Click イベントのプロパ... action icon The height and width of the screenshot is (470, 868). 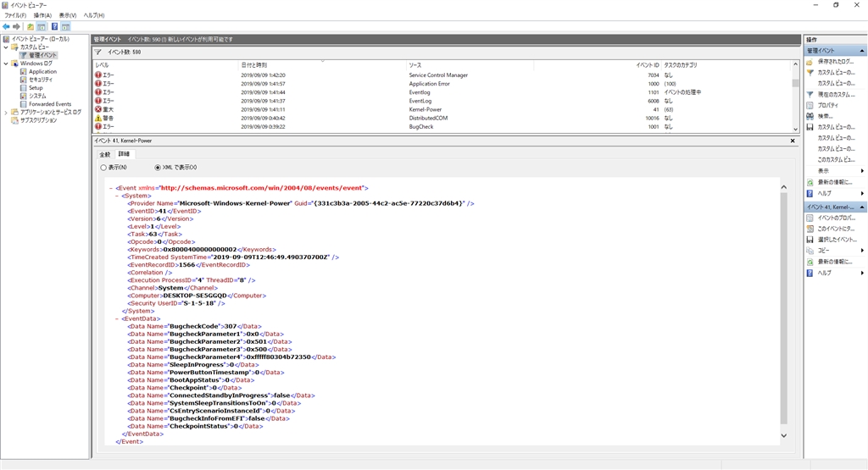(x=810, y=218)
